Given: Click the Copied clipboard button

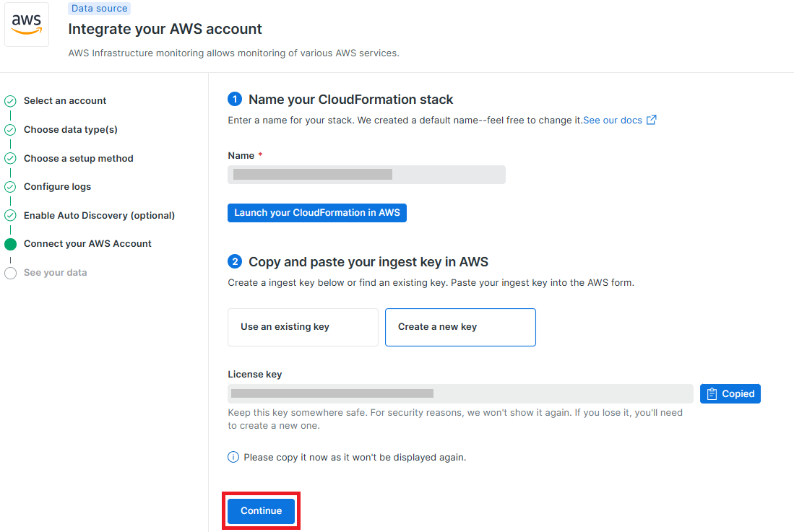Looking at the screenshot, I should click(x=730, y=394).
